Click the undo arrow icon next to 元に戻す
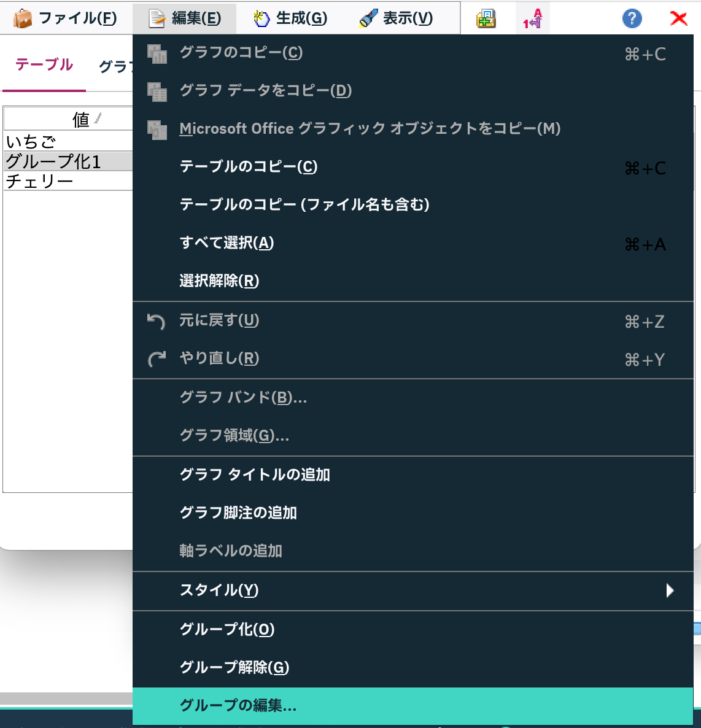Image resolution: width=701 pixels, height=728 pixels. pos(157,320)
